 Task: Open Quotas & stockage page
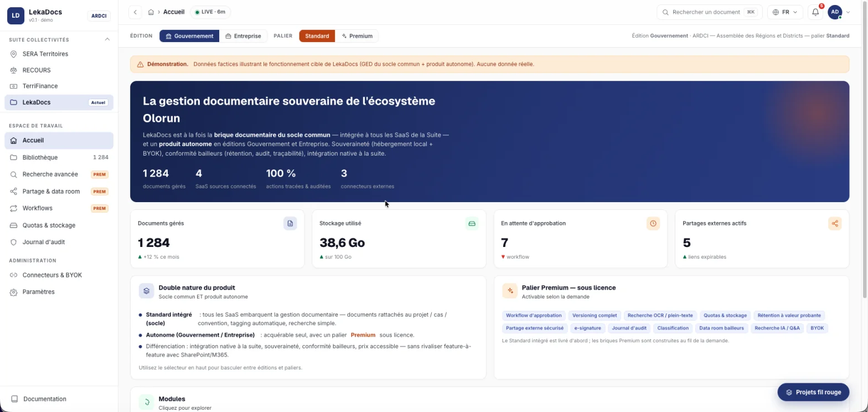[59, 225]
